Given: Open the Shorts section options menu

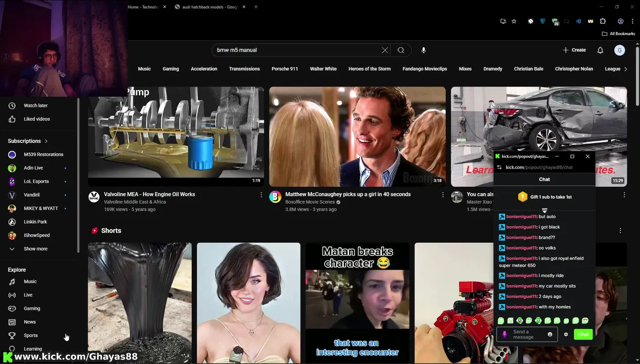Looking at the screenshot, I should click(620, 231).
